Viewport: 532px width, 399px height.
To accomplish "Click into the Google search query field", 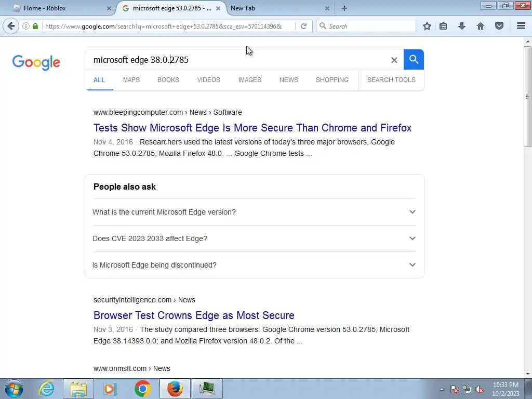I will click(x=237, y=60).
